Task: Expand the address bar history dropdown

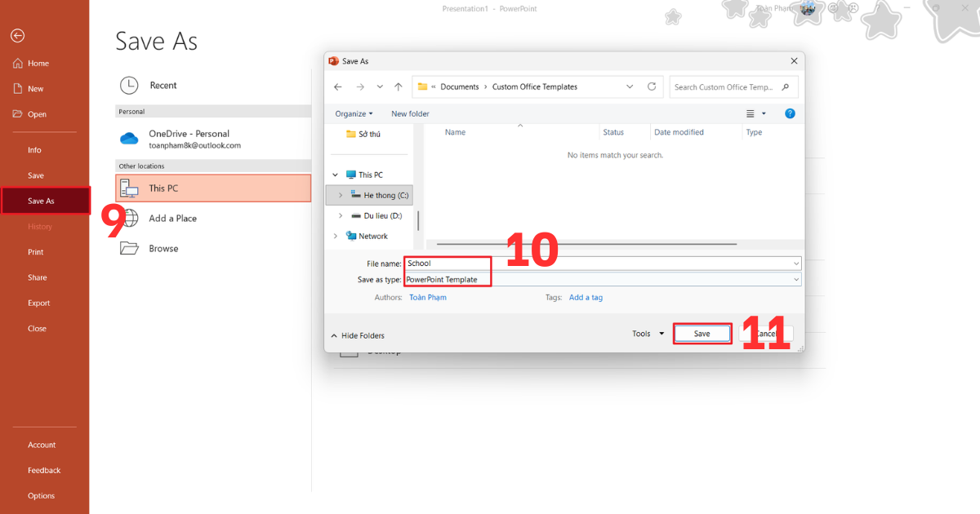Action: point(630,86)
